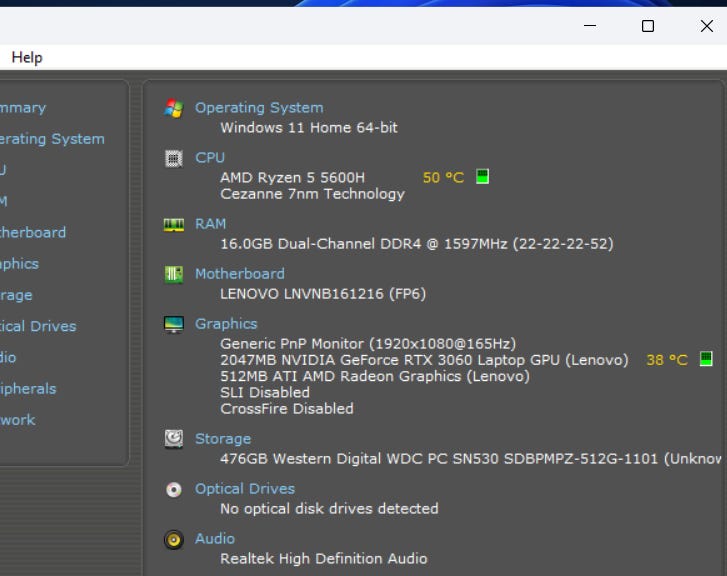The height and width of the screenshot is (576, 727).
Task: Open the Audio section heading link
Action: pos(214,539)
